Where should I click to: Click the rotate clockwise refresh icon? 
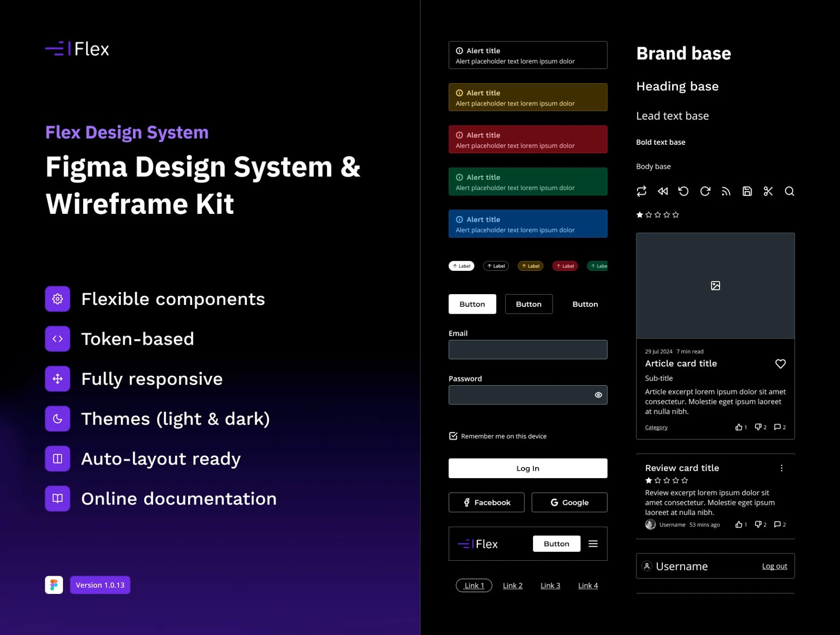coord(705,191)
